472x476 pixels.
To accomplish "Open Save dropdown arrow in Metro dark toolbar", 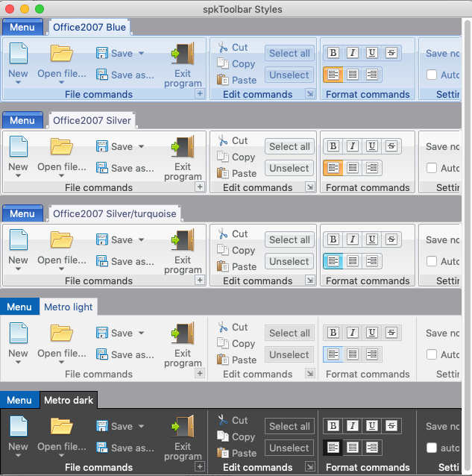I will click(x=142, y=426).
